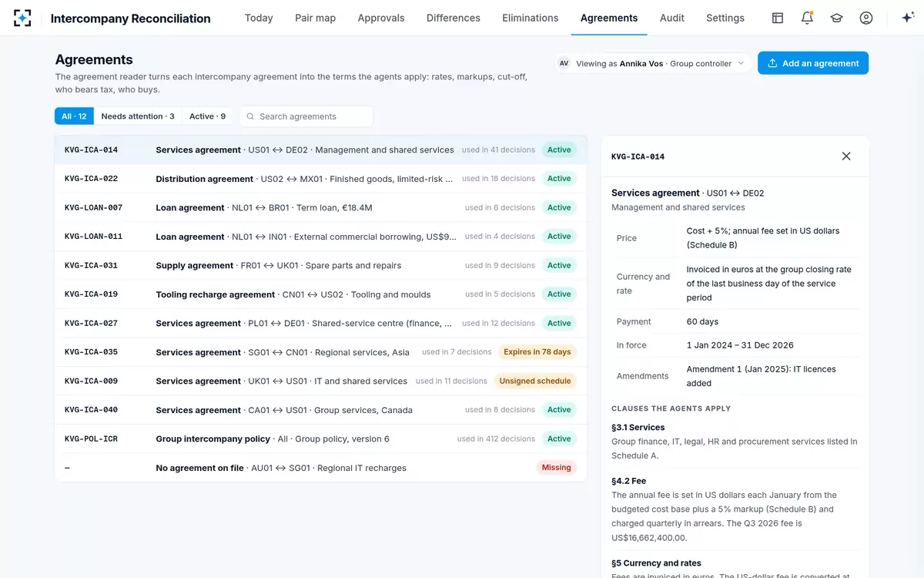The height and width of the screenshot is (578, 924).
Task: Select the KVG-ICA-040 Canada services row
Action: click(x=320, y=410)
